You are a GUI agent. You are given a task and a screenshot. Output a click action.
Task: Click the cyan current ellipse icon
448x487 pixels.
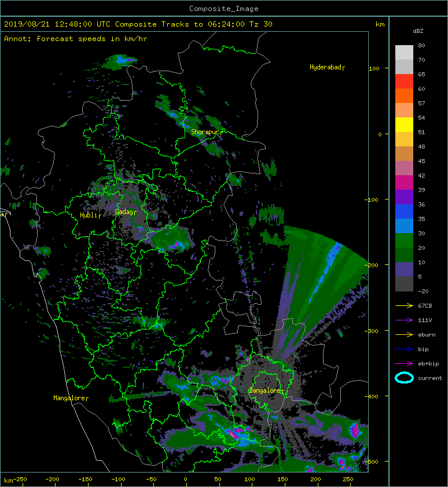[x=404, y=378]
